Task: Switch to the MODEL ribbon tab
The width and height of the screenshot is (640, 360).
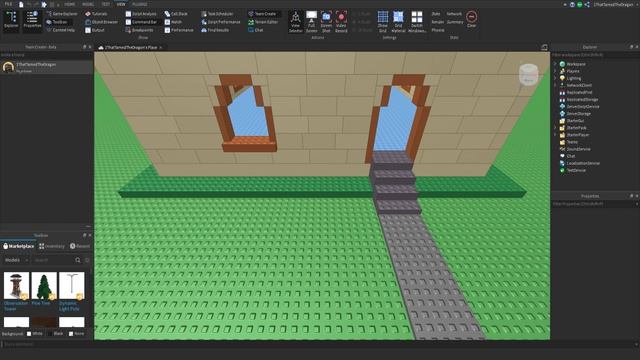Action: tap(88, 4)
